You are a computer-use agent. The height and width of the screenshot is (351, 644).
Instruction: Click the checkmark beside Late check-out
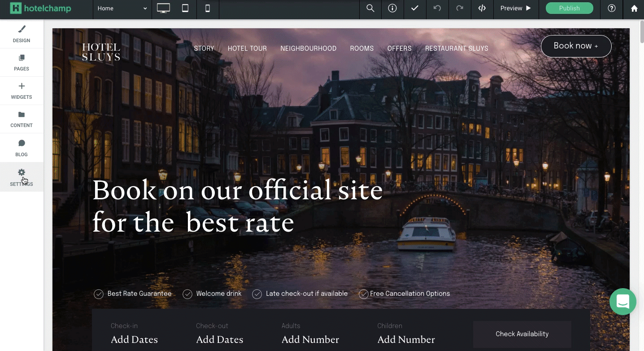pos(257,294)
